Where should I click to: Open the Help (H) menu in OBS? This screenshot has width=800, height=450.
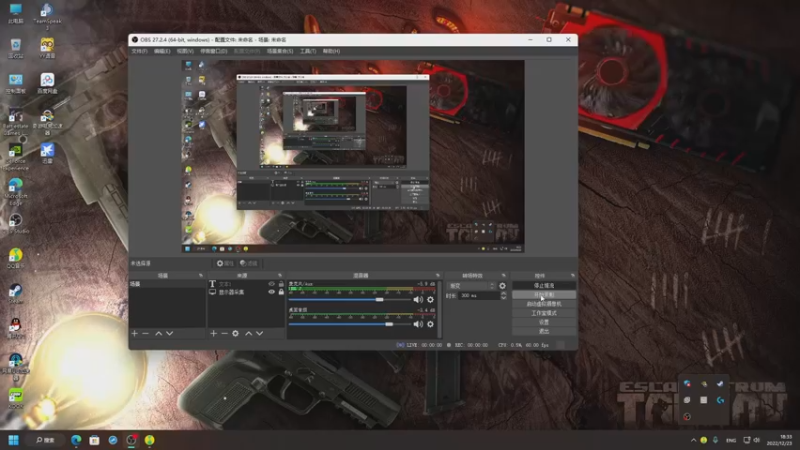click(x=332, y=51)
